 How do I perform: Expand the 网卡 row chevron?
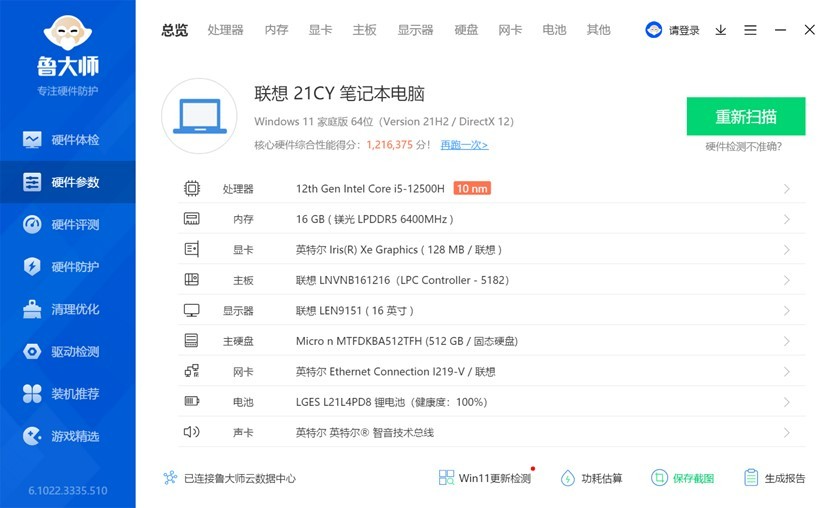click(x=786, y=371)
